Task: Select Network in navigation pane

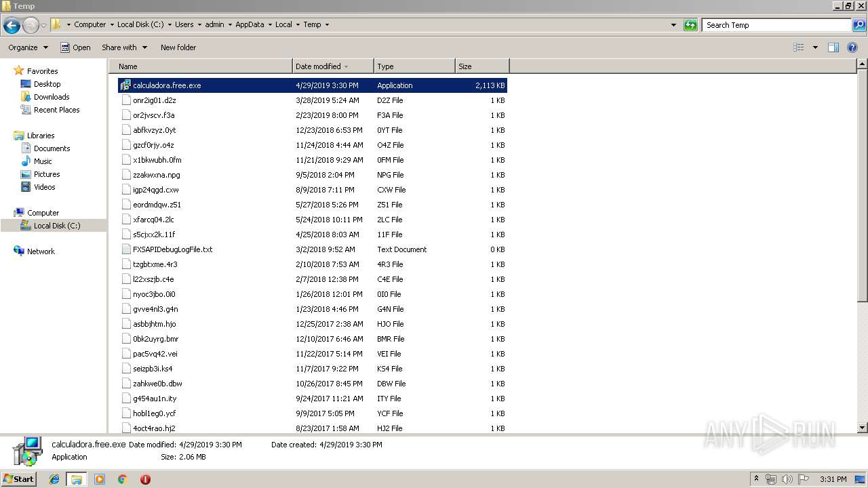Action: tap(41, 251)
